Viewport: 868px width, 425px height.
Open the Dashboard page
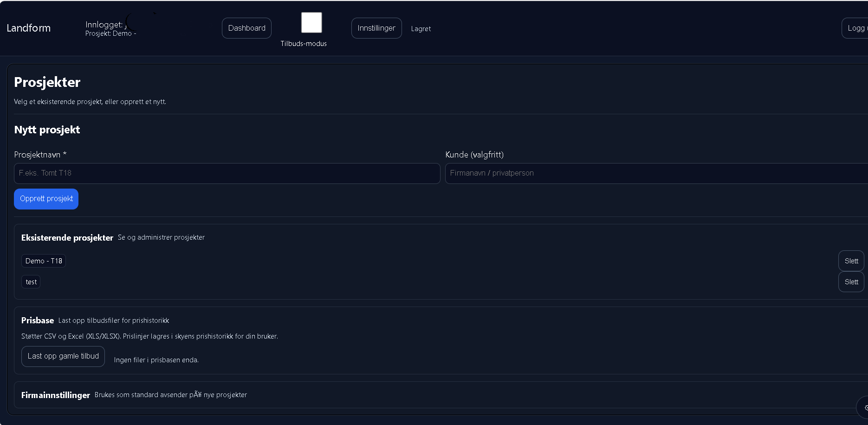(x=246, y=28)
